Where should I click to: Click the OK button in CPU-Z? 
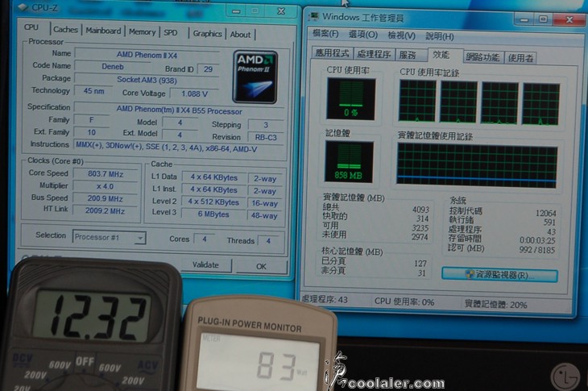(261, 266)
